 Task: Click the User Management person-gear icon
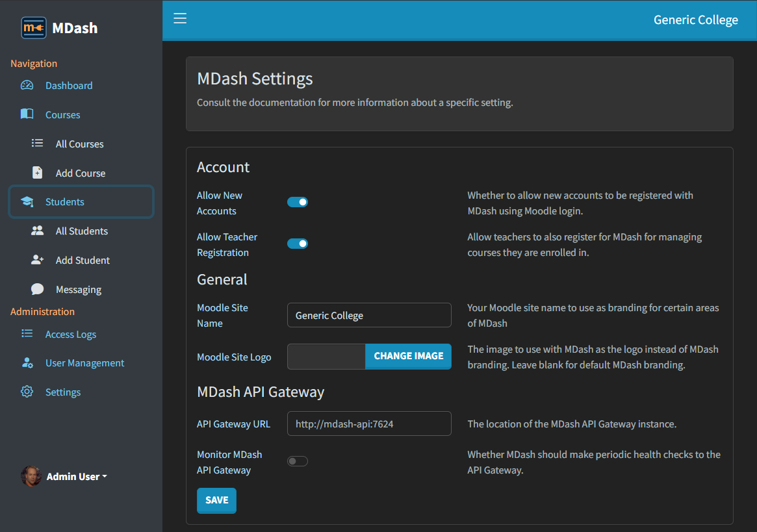click(27, 363)
